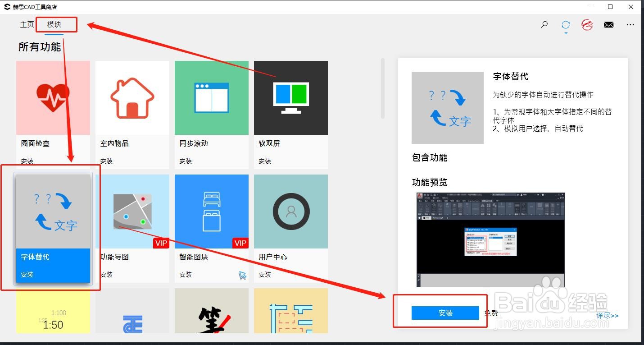Click the 用户中心 module name
644x345 pixels.
(273, 257)
